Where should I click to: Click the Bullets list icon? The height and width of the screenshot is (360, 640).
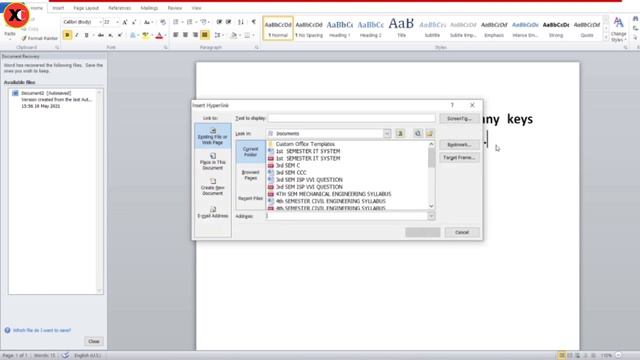tap(176, 22)
